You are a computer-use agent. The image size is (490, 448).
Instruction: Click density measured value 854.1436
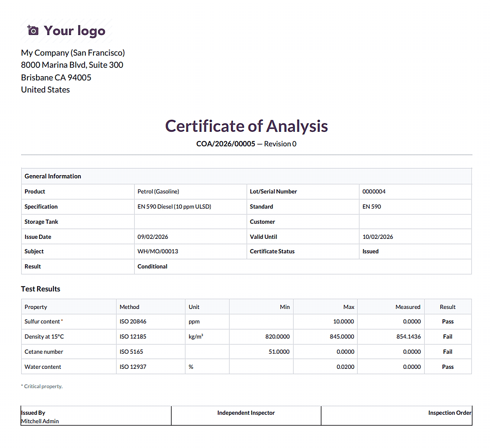[x=408, y=336]
